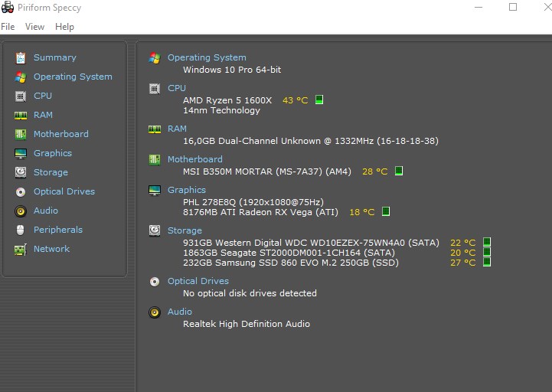
Task: Click the Piriform Speccy title bar app icon
Action: click(x=8, y=7)
